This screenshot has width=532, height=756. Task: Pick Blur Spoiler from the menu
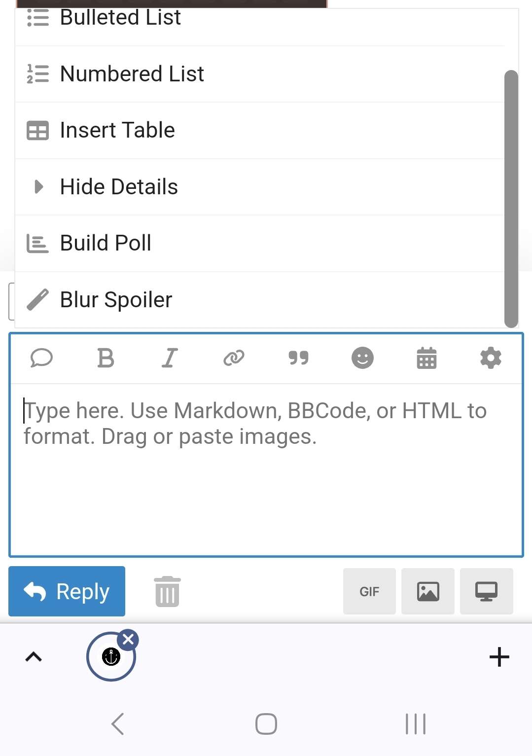116,300
